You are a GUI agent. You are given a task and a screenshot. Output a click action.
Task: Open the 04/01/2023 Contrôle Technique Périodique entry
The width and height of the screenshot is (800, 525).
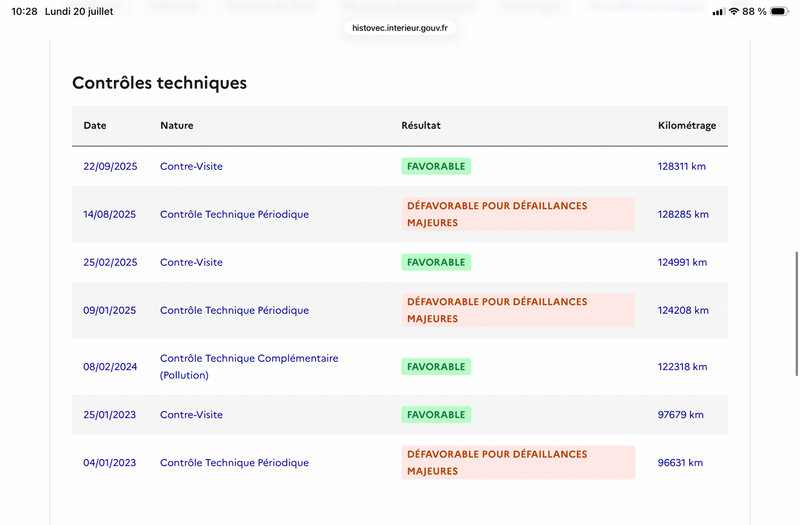(x=234, y=463)
